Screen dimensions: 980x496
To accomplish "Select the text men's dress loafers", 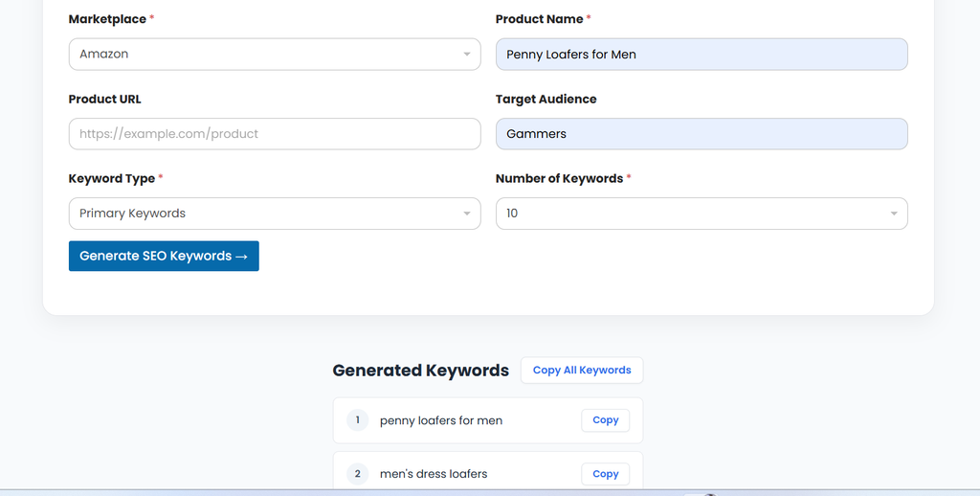I will (x=434, y=474).
